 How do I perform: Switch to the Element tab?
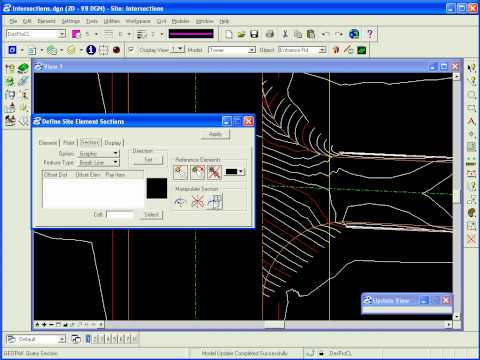(x=48, y=143)
